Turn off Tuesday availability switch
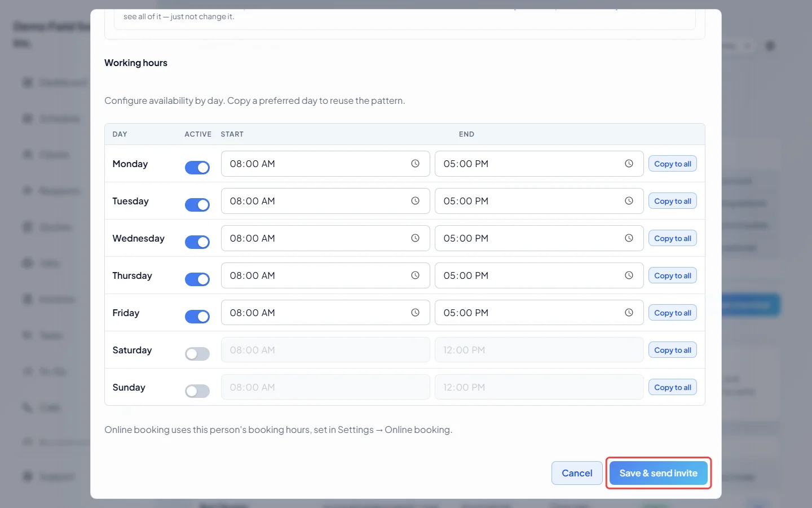The height and width of the screenshot is (508, 812). [197, 205]
